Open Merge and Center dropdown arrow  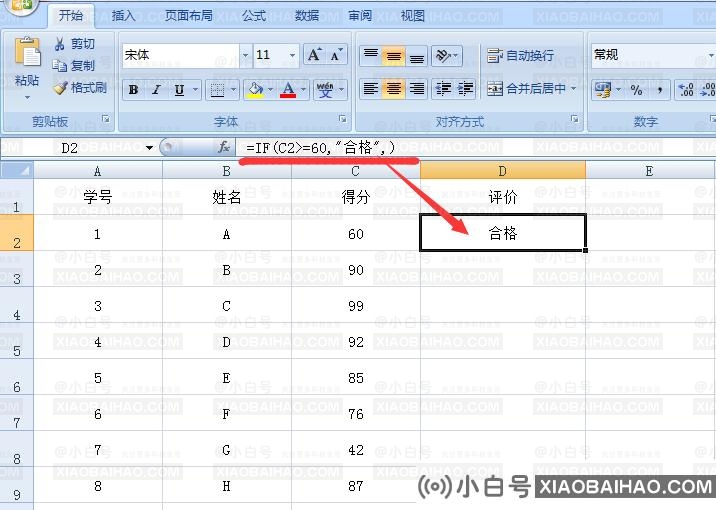click(574, 89)
